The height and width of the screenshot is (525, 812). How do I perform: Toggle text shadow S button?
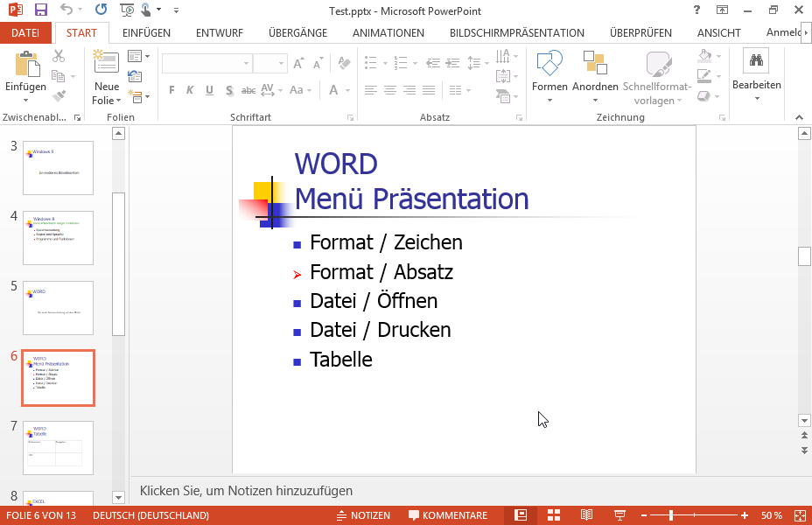(229, 90)
